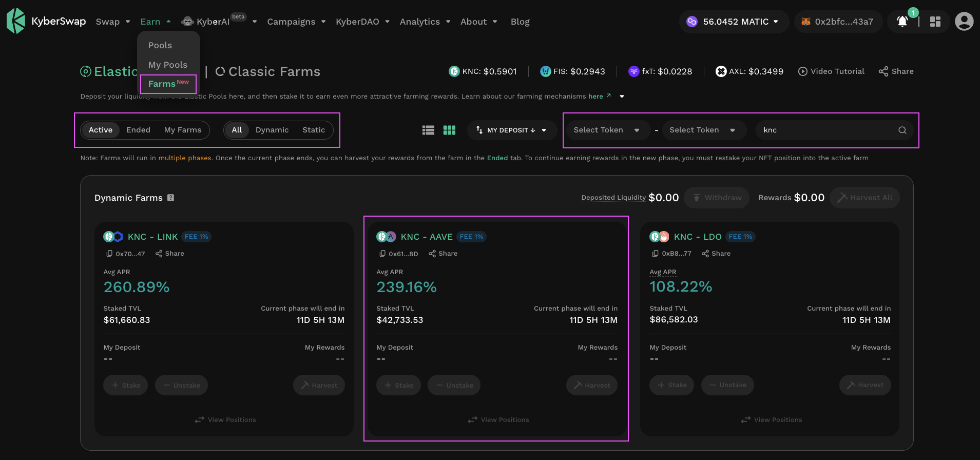Switch to Classic Farms tab
This screenshot has height=460, width=980.
(267, 71)
